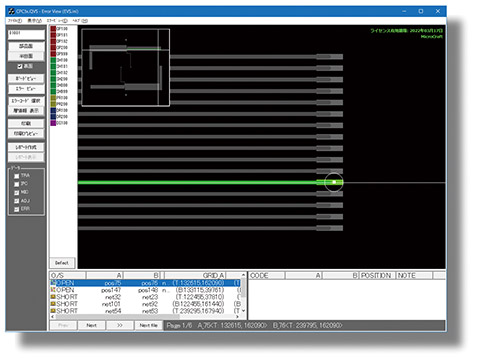Viewport: 480px width, 362px height.
Task: Click the first yellow layer swatch PR100
Action: [x=53, y=98]
